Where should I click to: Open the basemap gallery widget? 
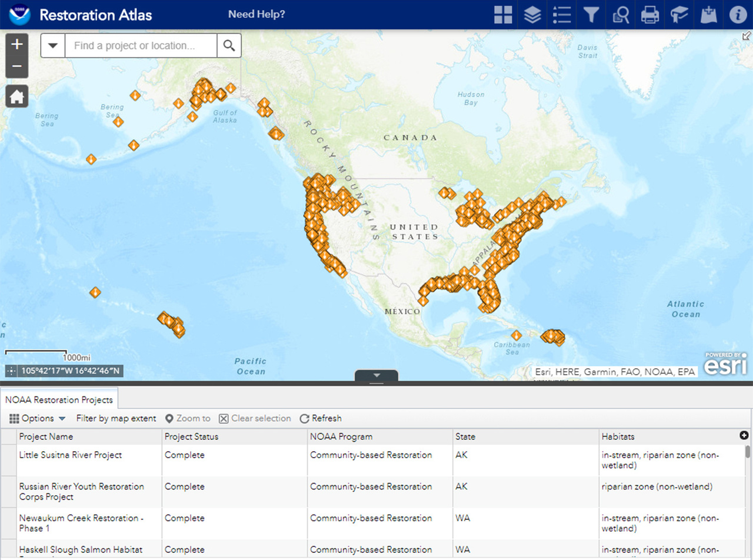pos(502,15)
